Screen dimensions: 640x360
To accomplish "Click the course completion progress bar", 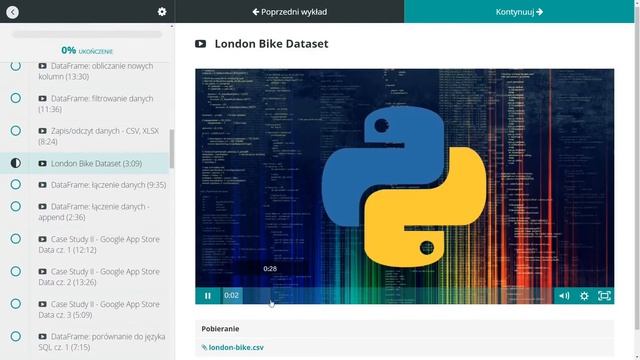I will pyautogui.click(x=87, y=35).
